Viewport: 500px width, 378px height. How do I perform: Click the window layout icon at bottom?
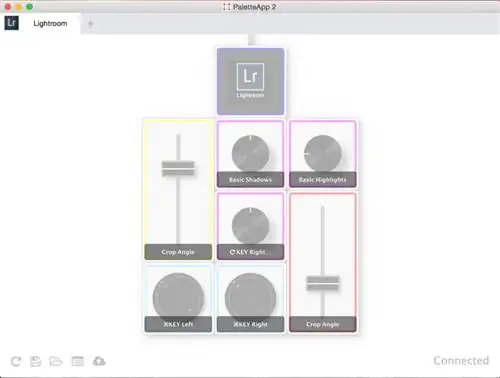[78, 361]
